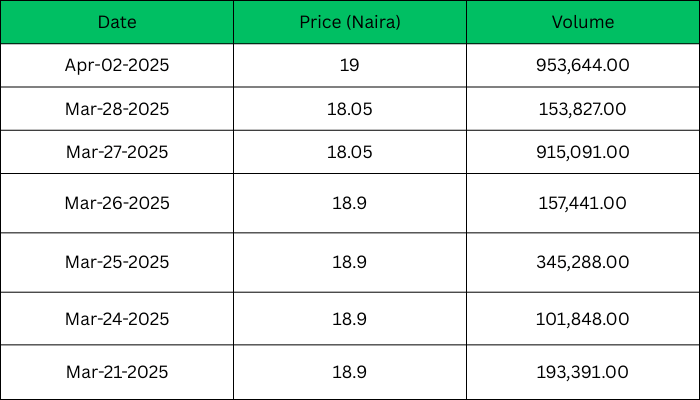Click the volume cell 915,091.00
This screenshot has width=700, height=400.
pyautogui.click(x=583, y=152)
